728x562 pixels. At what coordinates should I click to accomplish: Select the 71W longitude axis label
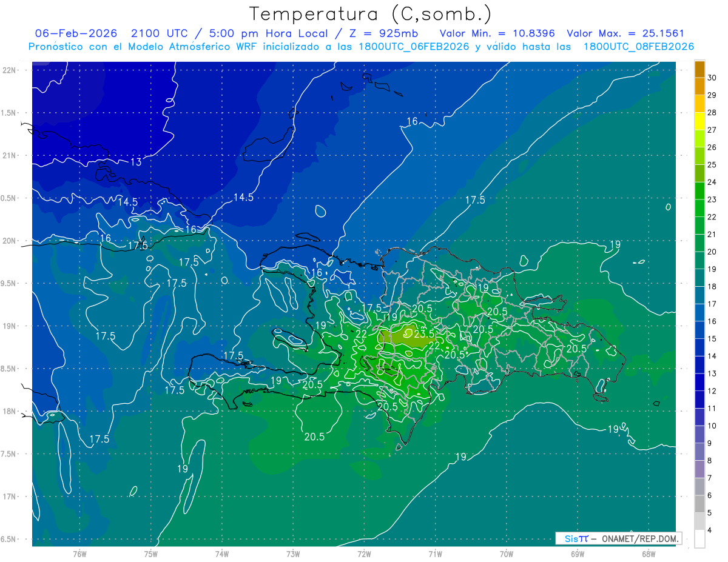pyautogui.click(x=435, y=554)
